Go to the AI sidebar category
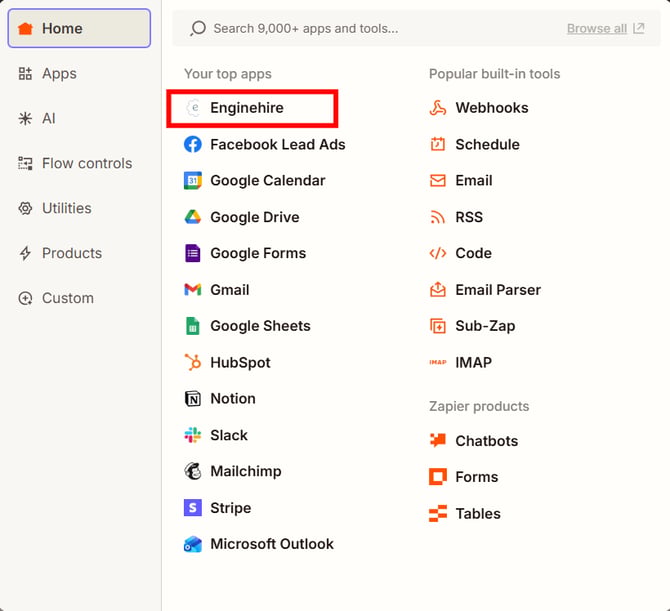670x611 pixels. tap(37, 118)
